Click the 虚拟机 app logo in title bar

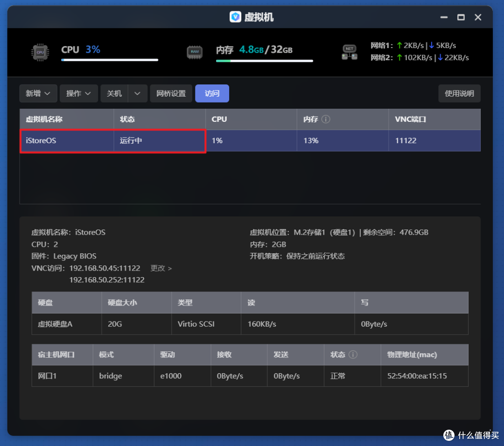tap(235, 17)
